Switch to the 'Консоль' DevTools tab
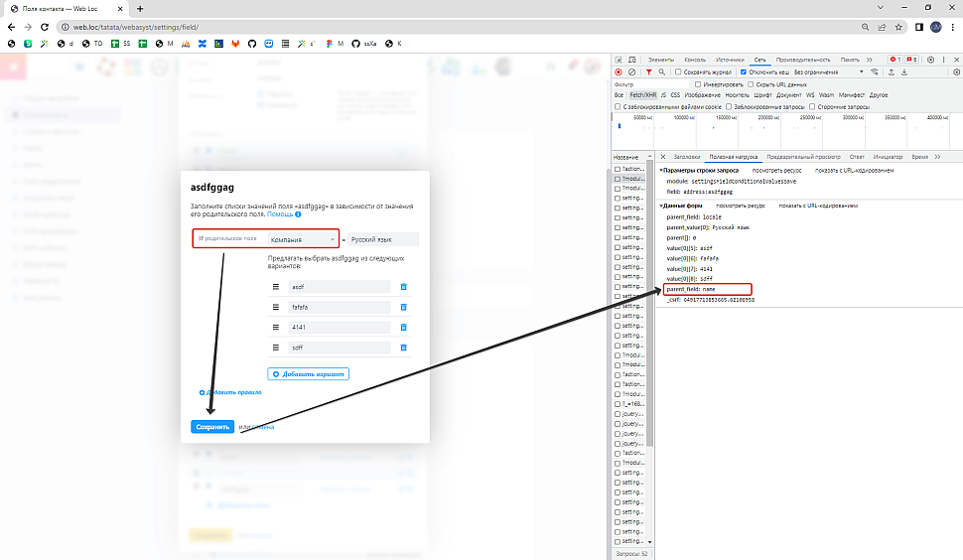 (695, 60)
